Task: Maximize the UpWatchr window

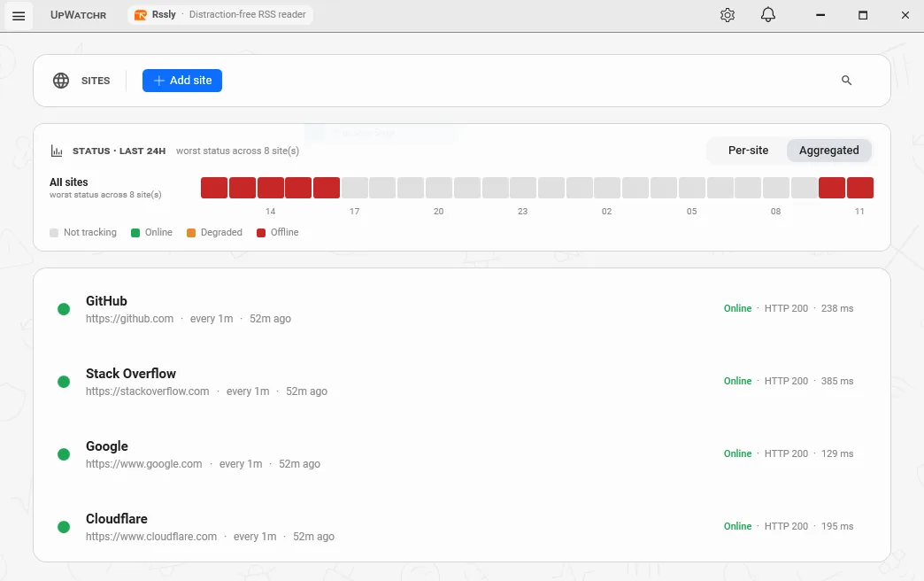Action: (863, 15)
